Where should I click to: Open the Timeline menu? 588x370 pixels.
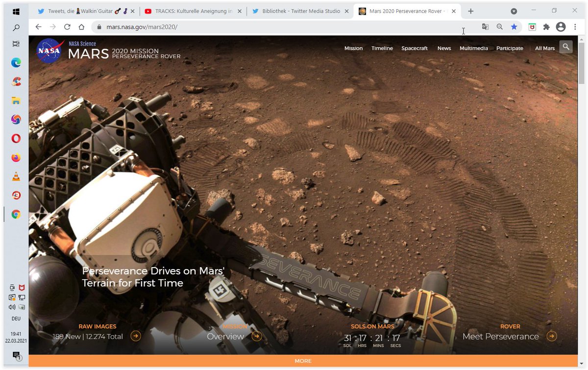pyautogui.click(x=382, y=48)
